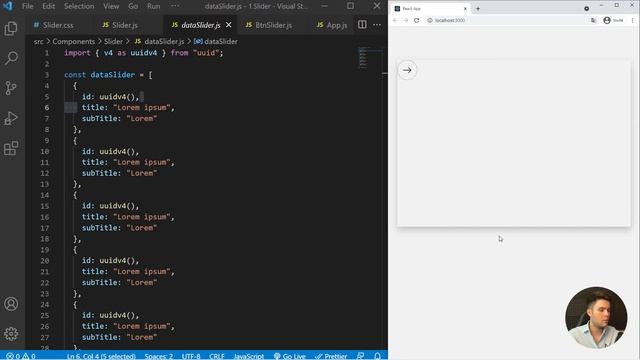Change language mode JavaScript
The image size is (640, 360).
(x=249, y=356)
